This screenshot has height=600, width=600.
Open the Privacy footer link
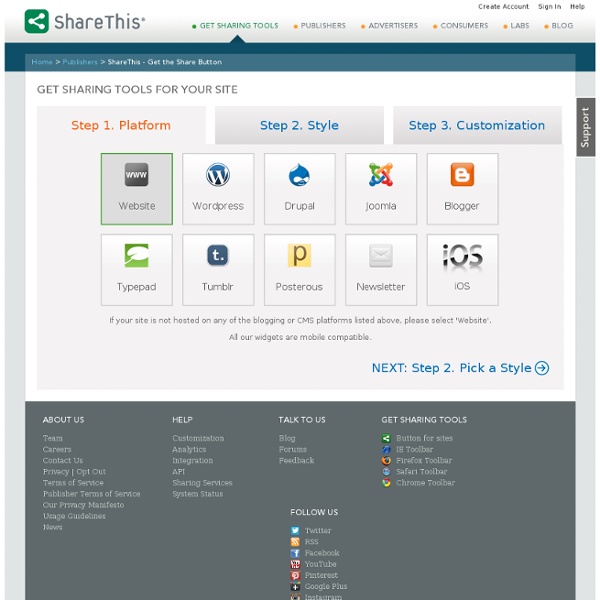pos(56,471)
